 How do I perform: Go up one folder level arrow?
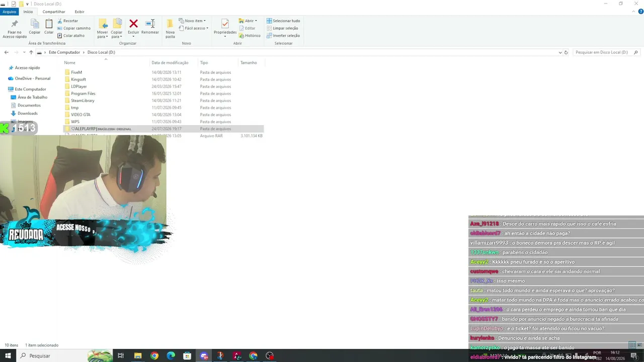coord(31,52)
